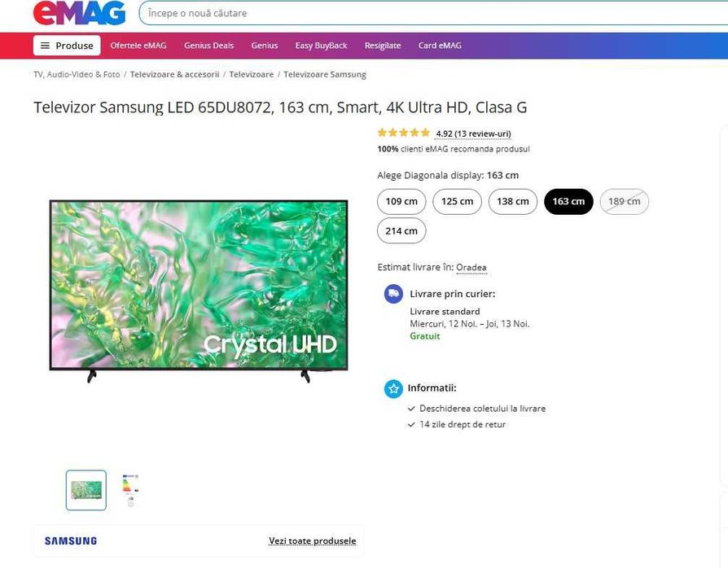Open the Produse hamburger menu

click(x=67, y=46)
